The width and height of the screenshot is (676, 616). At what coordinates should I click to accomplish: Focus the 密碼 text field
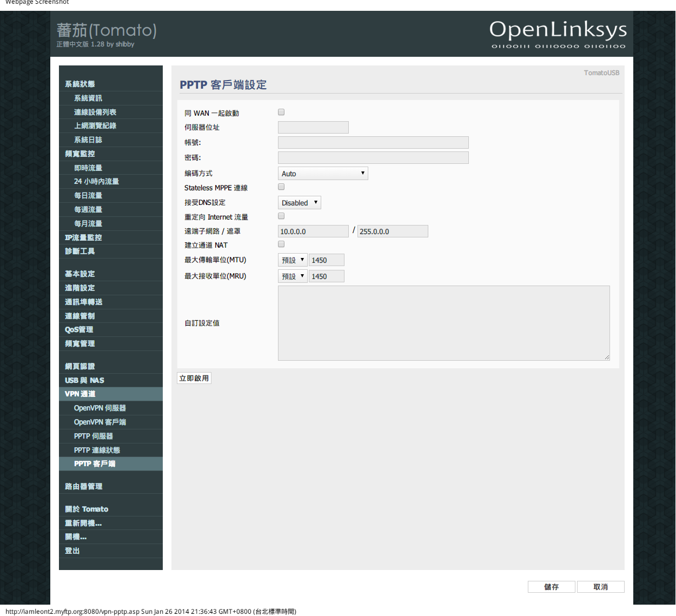point(373,158)
